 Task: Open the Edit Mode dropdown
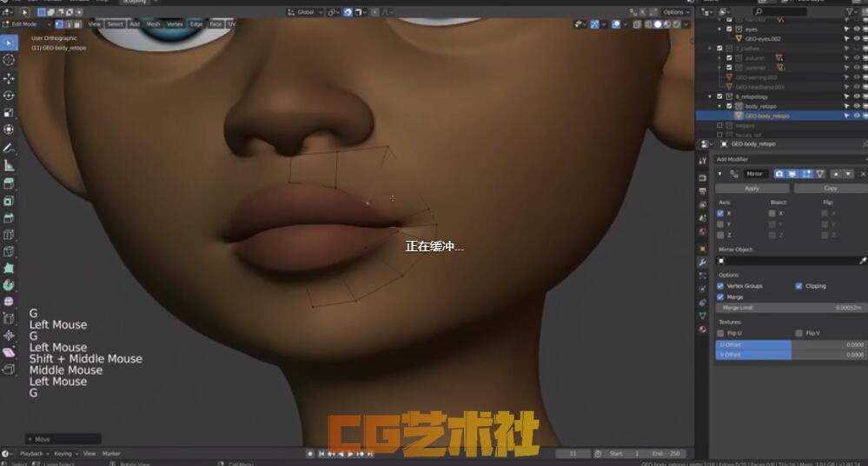coord(27,23)
